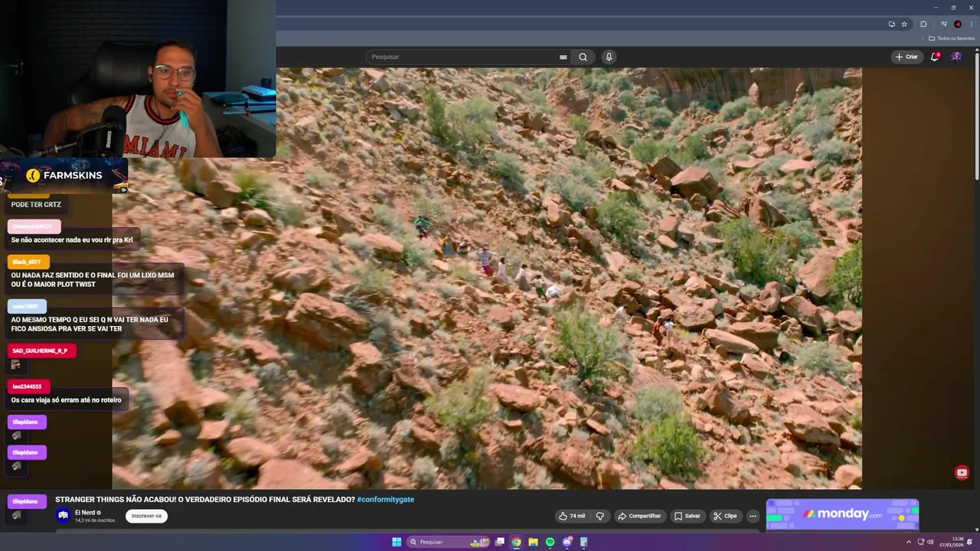Open Chrome extensions puzzle icon
The image size is (980, 551).
923,24
